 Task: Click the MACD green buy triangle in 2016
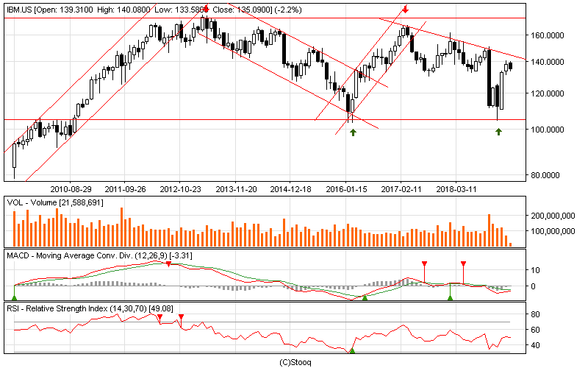365,298
